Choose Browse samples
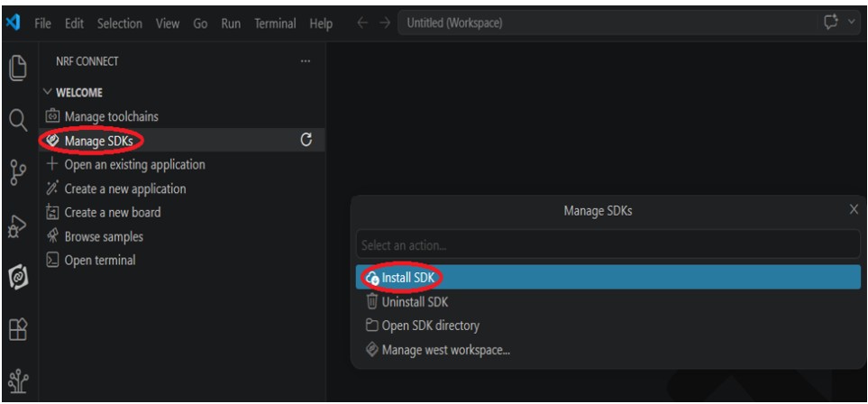Image resolution: width=868 pixels, height=404 pixels. [181, 236]
